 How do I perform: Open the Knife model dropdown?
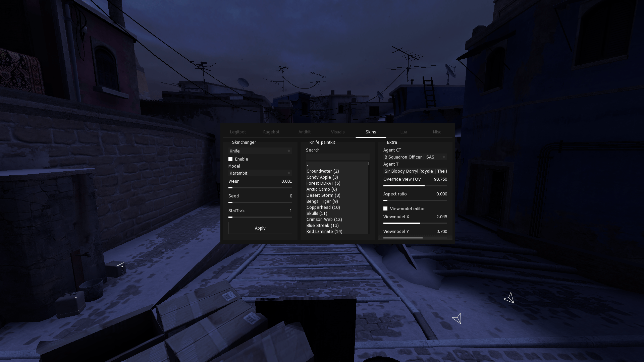tap(260, 173)
